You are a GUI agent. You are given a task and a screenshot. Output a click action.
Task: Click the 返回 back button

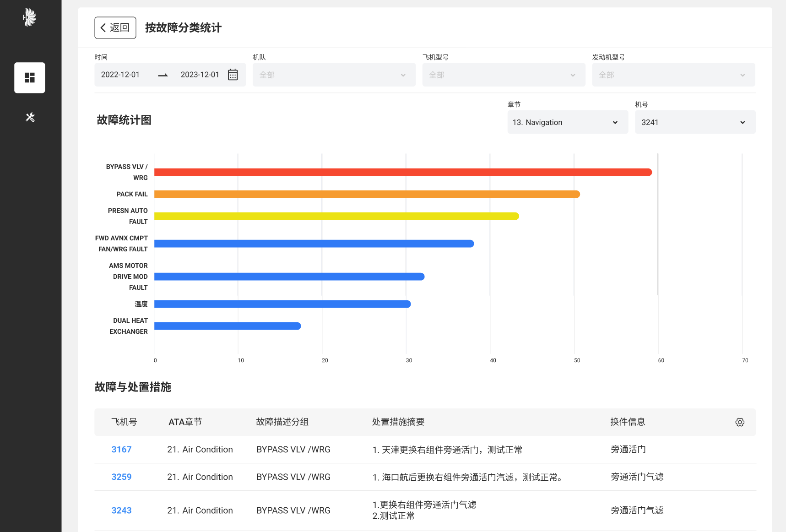tap(115, 28)
